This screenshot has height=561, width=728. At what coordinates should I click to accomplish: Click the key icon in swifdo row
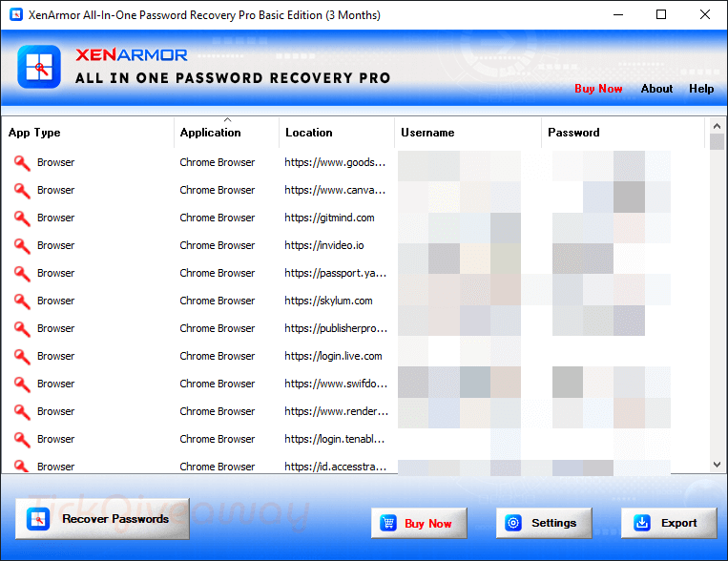point(21,384)
